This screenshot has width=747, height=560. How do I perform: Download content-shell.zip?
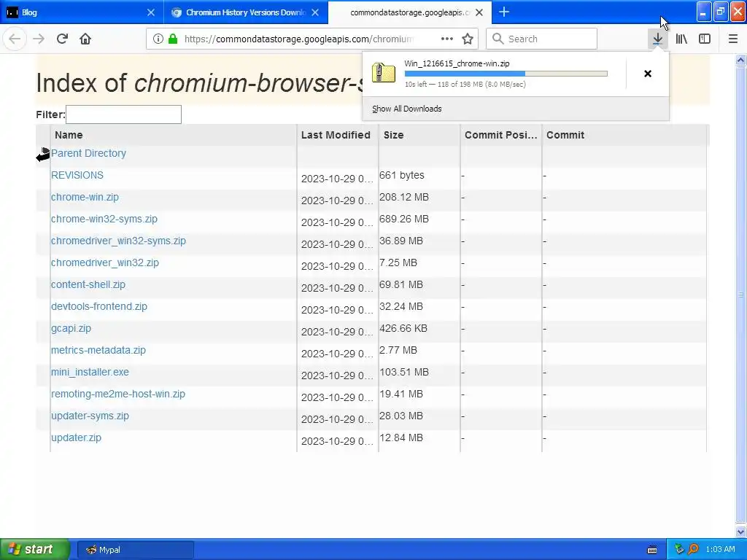coord(88,285)
